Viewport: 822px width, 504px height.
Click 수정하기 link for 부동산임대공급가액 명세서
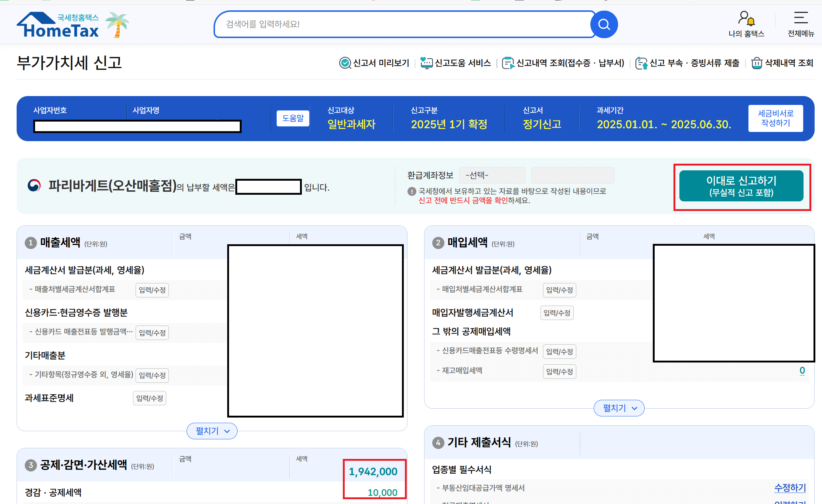(790, 488)
